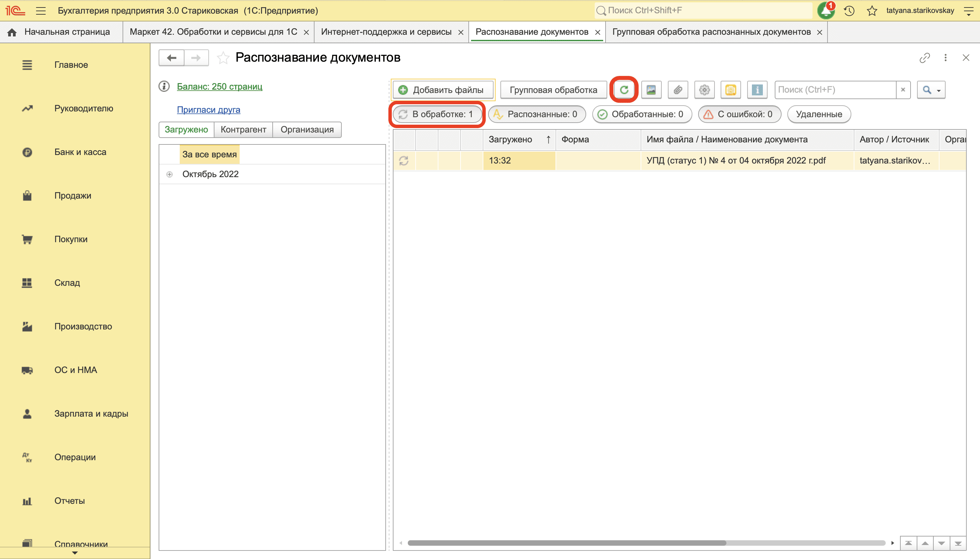Click the Групповая обработка button

(x=553, y=90)
